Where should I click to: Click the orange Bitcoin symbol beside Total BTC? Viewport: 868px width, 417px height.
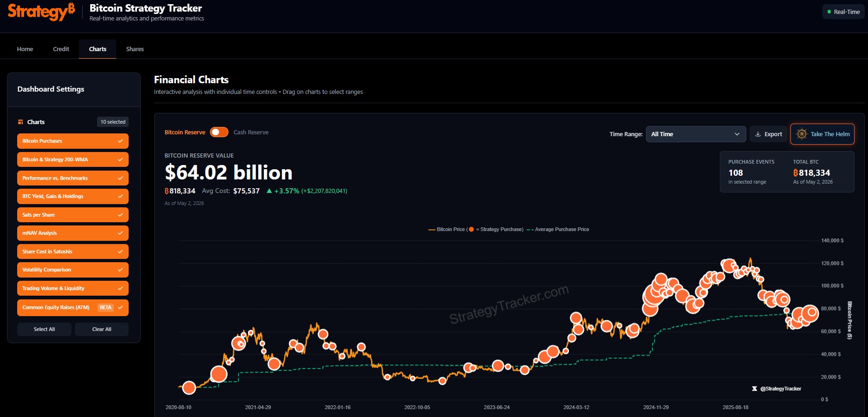pos(796,173)
